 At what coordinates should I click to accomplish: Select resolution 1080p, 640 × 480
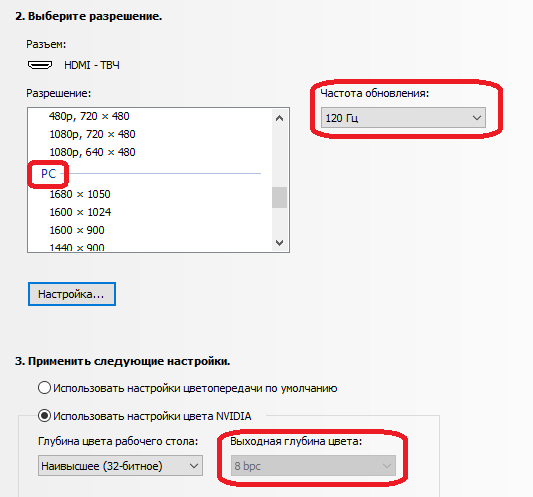click(92, 152)
